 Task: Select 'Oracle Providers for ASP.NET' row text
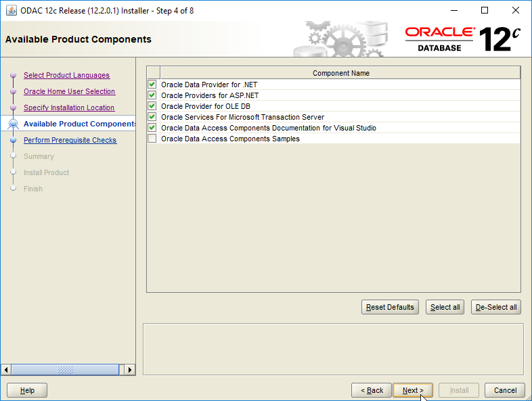210,95
